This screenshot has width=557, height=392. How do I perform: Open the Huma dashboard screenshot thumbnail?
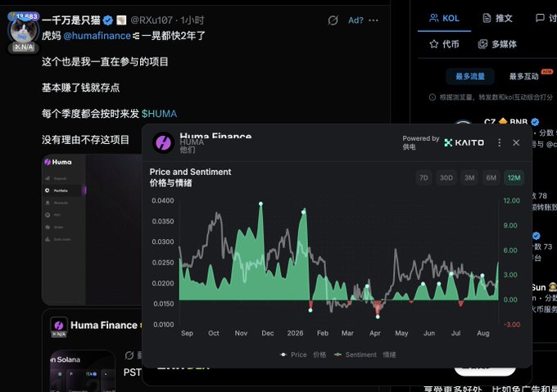[92, 229]
